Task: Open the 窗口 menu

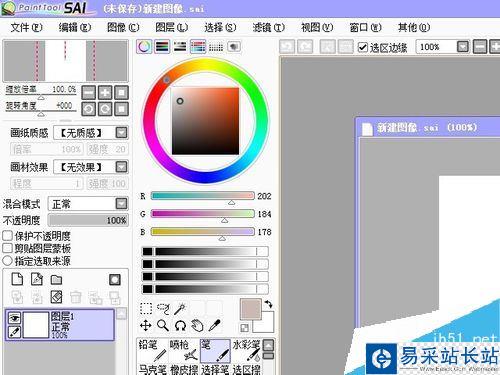Action: [365, 27]
